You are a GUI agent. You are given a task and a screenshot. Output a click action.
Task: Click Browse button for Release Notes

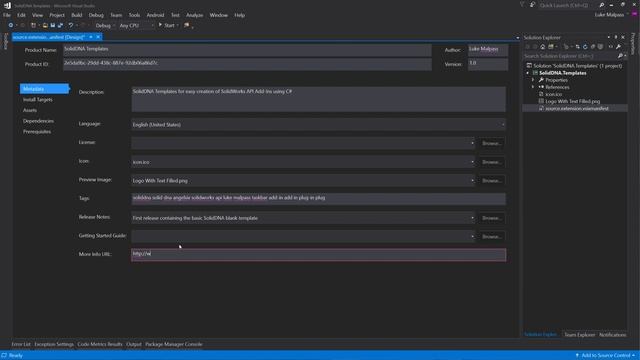click(x=491, y=218)
